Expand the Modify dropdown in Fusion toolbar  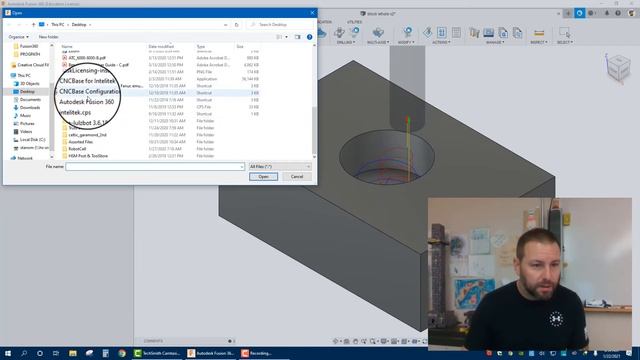tap(406, 42)
